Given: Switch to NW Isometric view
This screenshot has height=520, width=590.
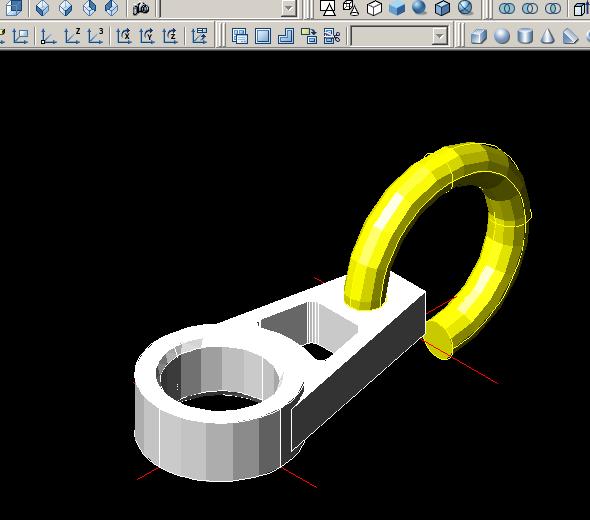Looking at the screenshot, I should [111, 8].
